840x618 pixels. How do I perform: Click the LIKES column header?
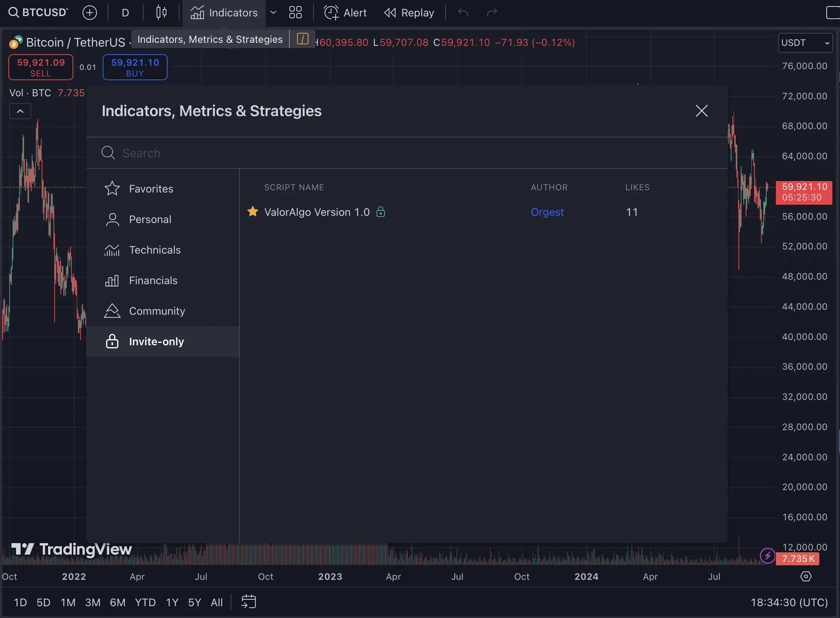click(x=637, y=187)
